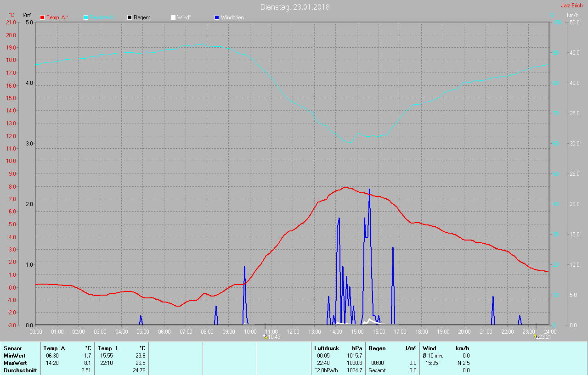
Task: Click the Luftdruck maximum value 1030.8
Action: click(355, 363)
